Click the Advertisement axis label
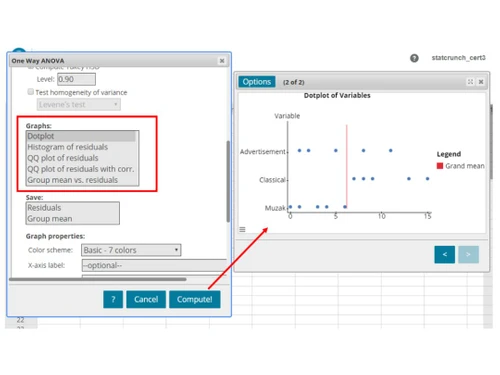This screenshot has width=500, height=375. 263,152
